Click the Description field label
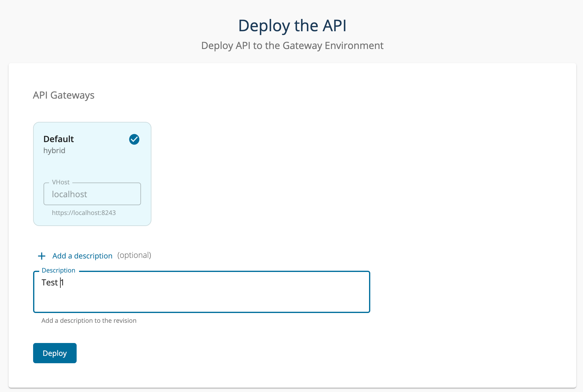This screenshot has height=392, width=583. click(58, 270)
